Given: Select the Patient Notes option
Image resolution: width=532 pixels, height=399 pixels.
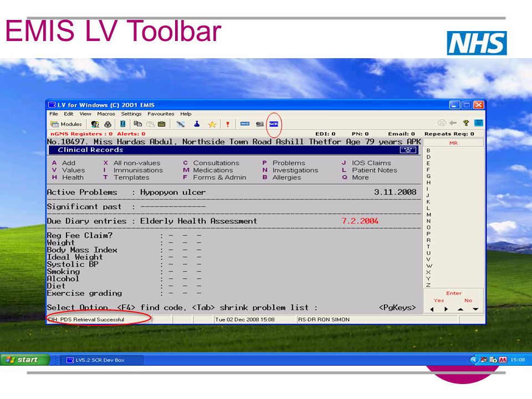Looking at the screenshot, I should coord(369,170).
